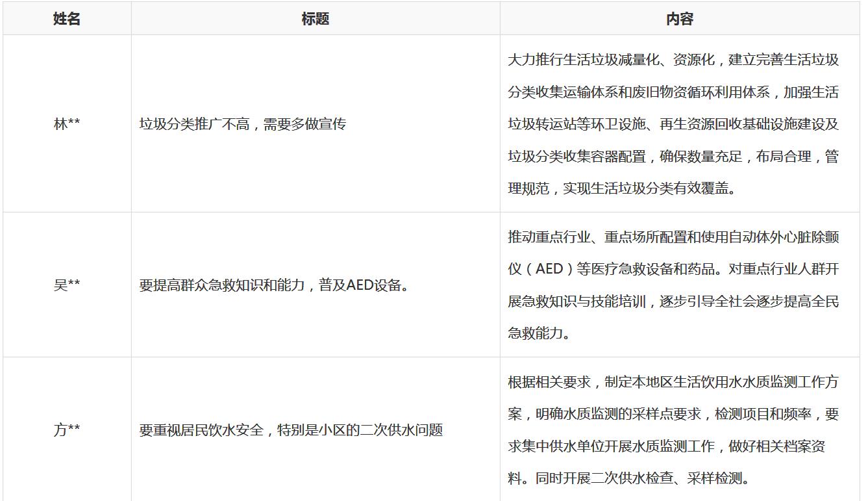This screenshot has height=501, width=868.
Task: Click the line starting 根据相关要求，制定本地区
Action: (x=673, y=382)
